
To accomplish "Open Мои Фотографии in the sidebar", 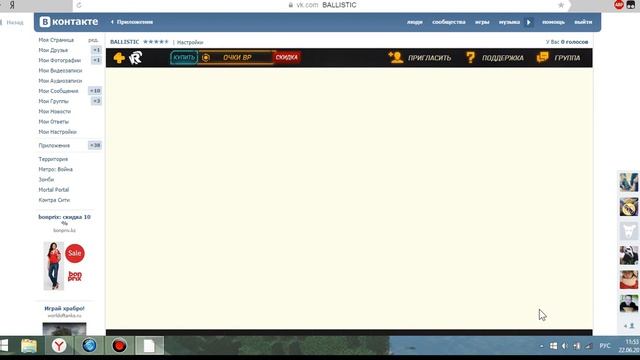I will coord(60,60).
